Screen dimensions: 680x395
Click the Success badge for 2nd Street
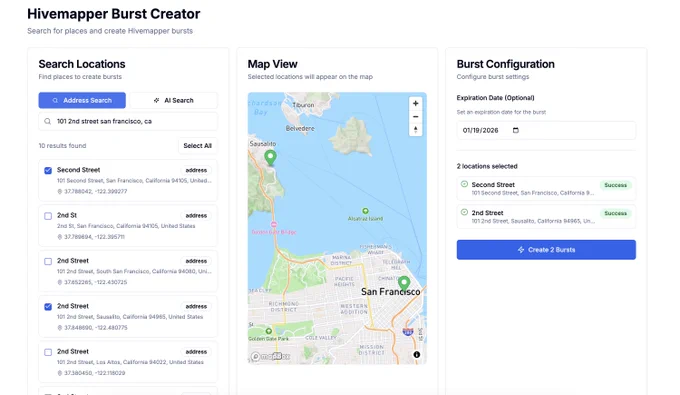(x=615, y=213)
